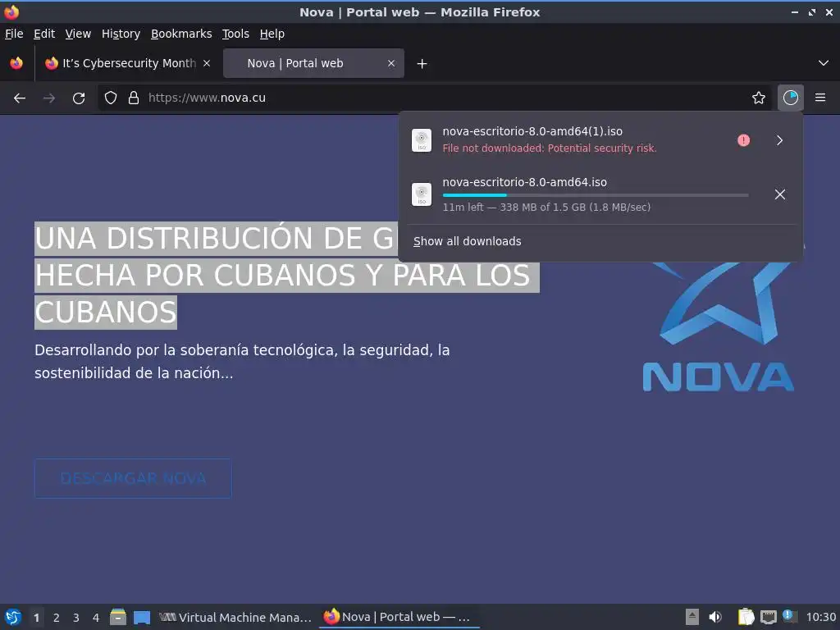Click the File not downloaded warning text

point(549,148)
